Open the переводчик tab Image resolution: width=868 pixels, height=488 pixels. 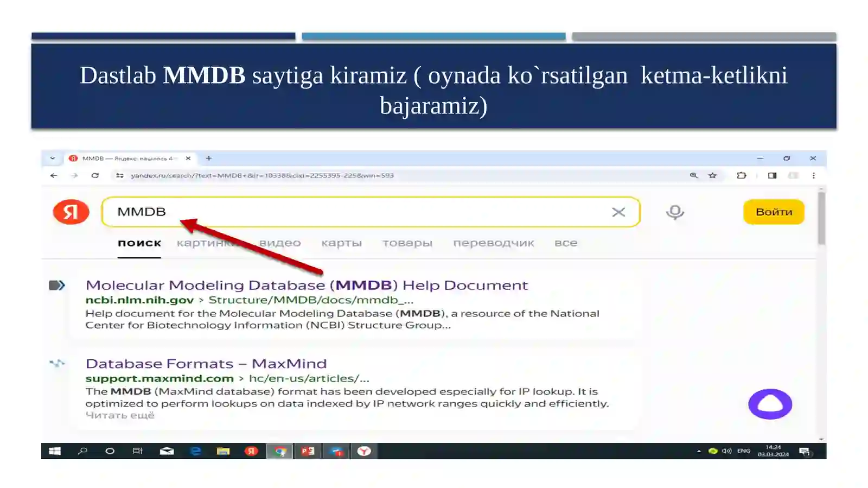pyautogui.click(x=494, y=243)
